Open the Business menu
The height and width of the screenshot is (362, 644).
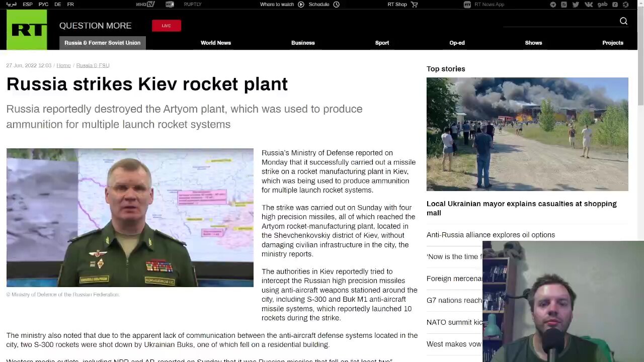point(303,43)
